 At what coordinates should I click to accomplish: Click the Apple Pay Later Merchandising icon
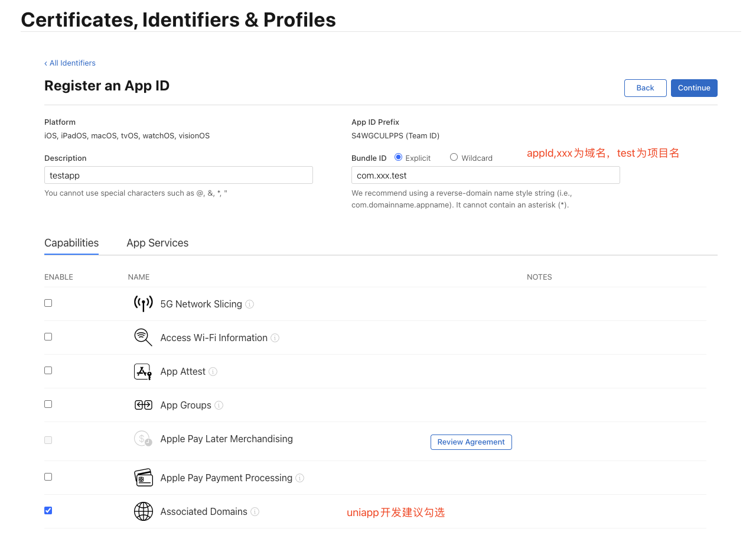point(144,439)
